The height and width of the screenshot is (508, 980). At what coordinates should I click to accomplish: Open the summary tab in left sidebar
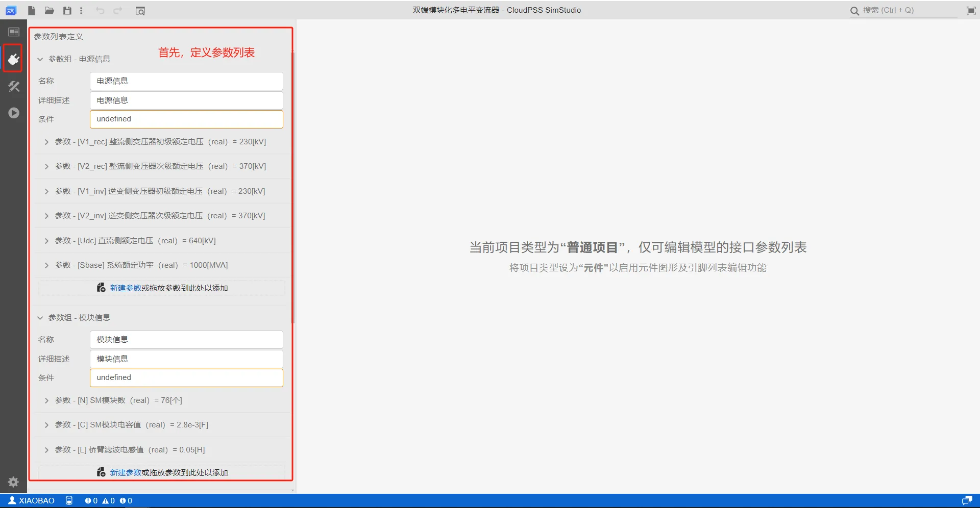click(14, 32)
